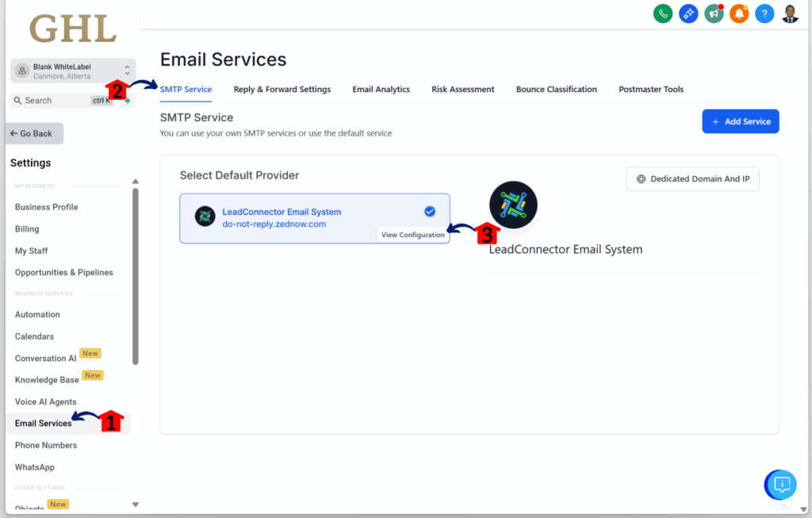Open the Bounce Classification tab

(557, 89)
